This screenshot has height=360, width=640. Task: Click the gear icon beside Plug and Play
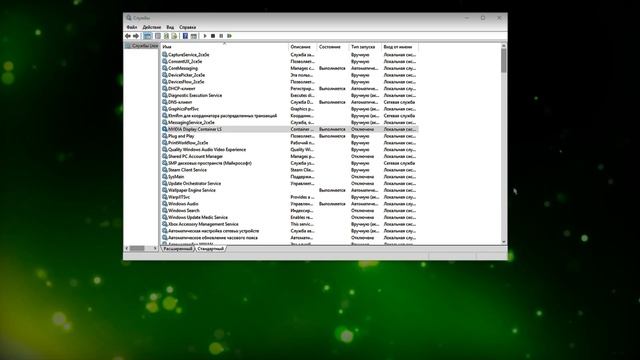coord(165,136)
